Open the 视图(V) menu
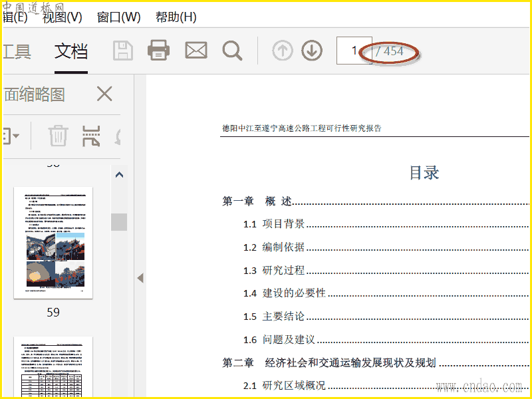This screenshot has width=532, height=399. point(63,17)
